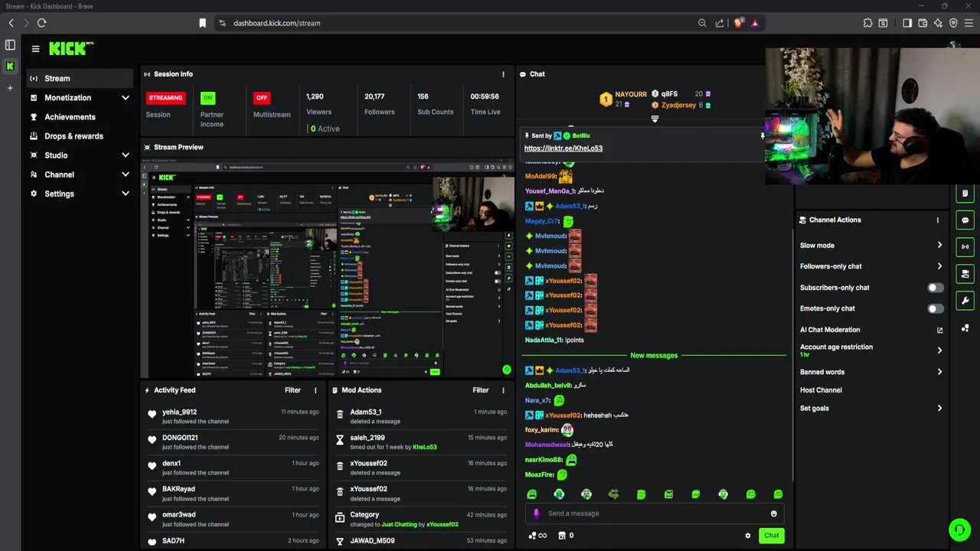Click the red STREAMING status badge
This screenshot has height=551, width=980.
[166, 98]
